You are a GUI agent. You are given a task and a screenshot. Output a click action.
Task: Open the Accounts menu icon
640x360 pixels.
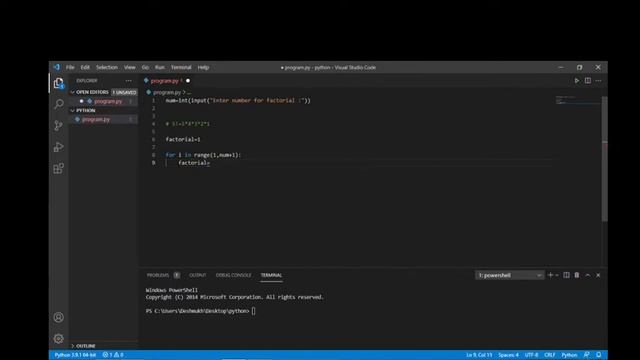tap(58, 317)
